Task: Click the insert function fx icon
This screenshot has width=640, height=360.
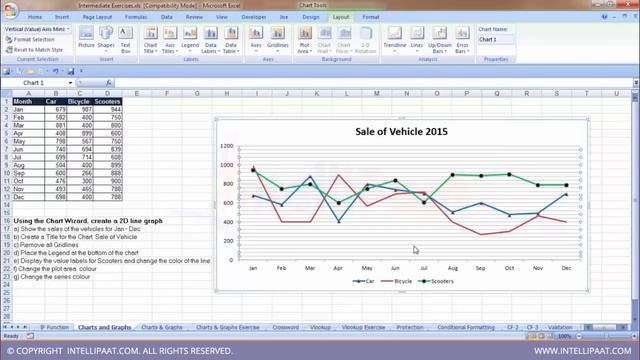Action: pos(108,83)
